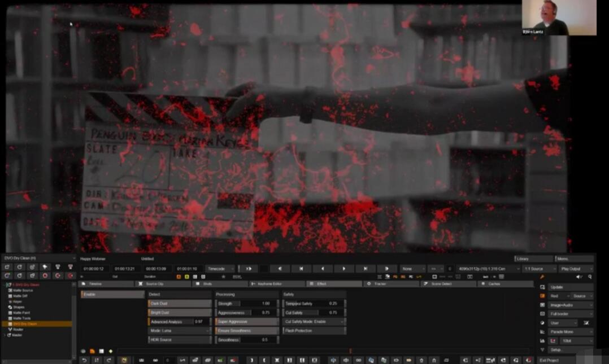Click the orange icon left of Red dropdown
The height and width of the screenshot is (364, 609).
point(542,296)
